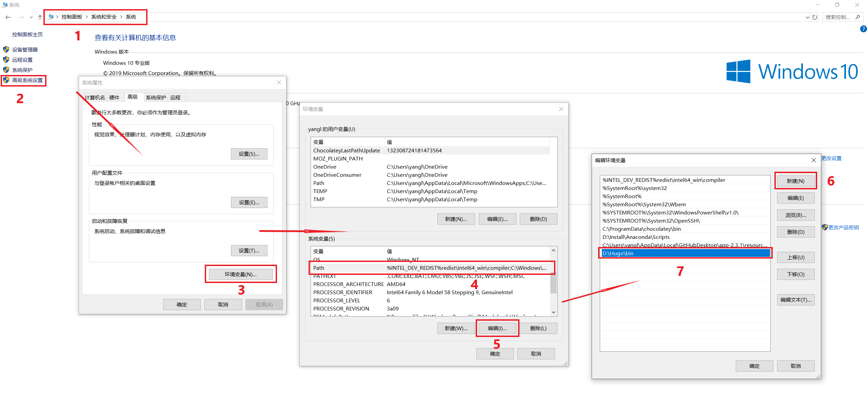Viewport: 868px width, 396px height.
Task: Close the 系统属性 dialog
Action: [x=279, y=82]
